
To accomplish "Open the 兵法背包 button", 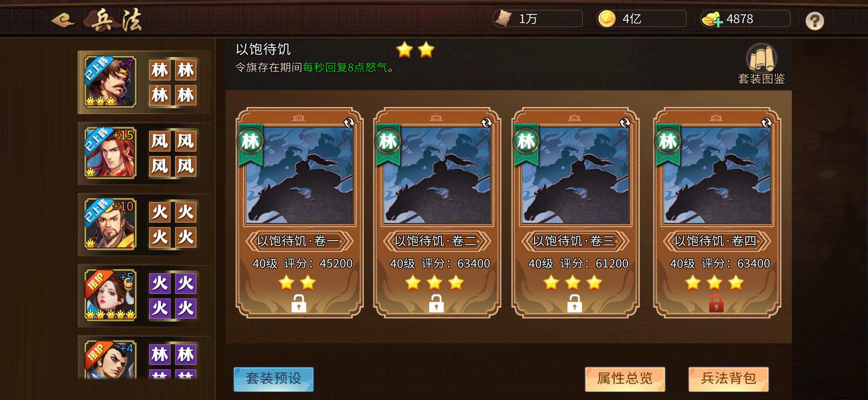I will [729, 379].
